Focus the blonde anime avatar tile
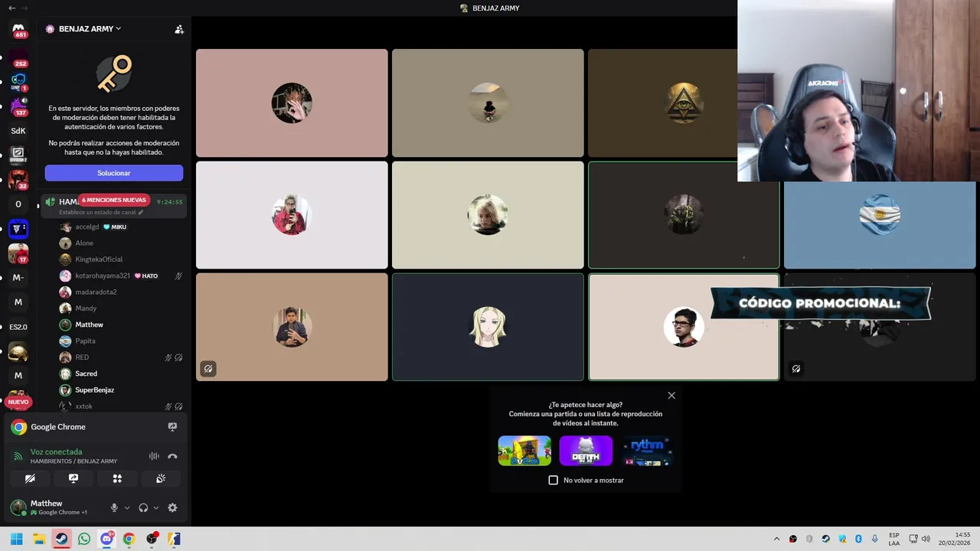Image resolution: width=980 pixels, height=551 pixels. coord(488,327)
